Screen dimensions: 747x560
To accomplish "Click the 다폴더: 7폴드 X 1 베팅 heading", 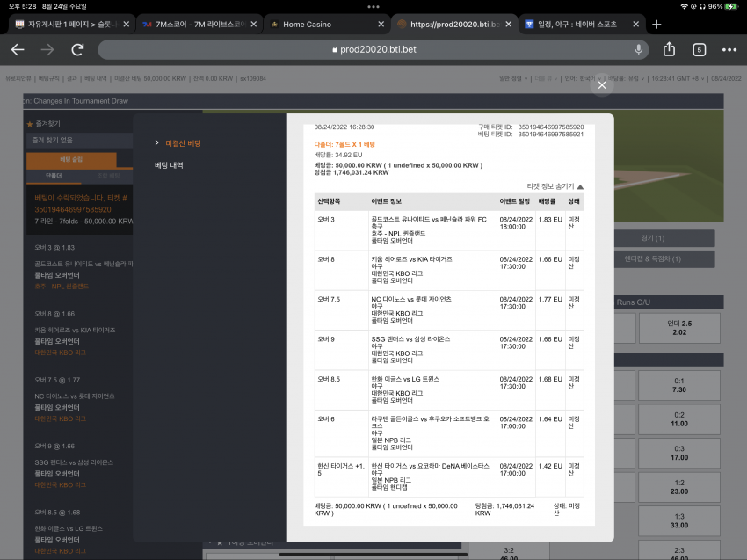I will tap(344, 144).
